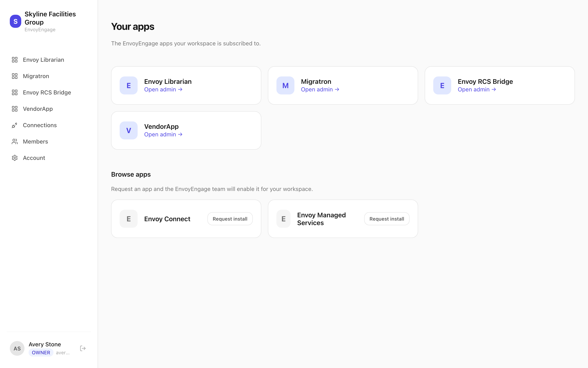Click the Skyline Facilities Group workspace name
This screenshot has width=588, height=368.
(x=50, y=18)
